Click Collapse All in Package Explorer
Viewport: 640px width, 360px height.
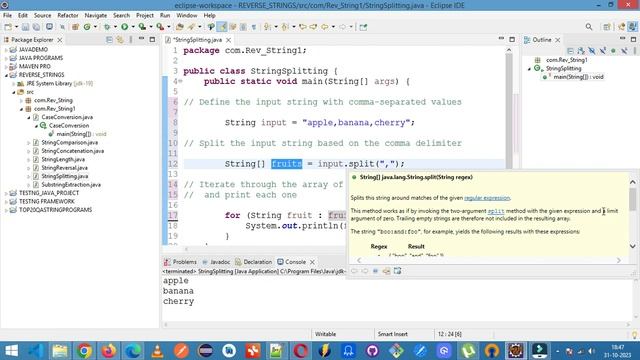pos(109,40)
